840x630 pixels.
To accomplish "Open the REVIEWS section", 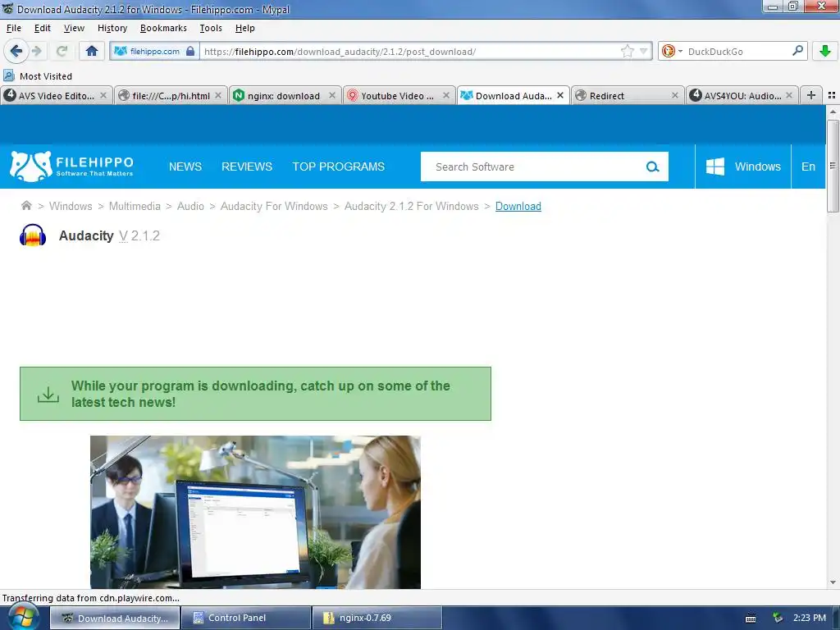I will click(x=247, y=167).
